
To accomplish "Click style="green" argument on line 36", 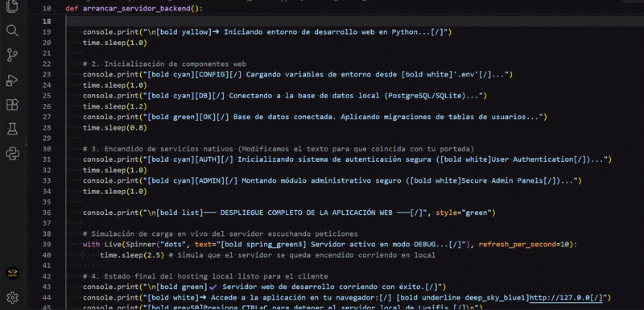I will point(464,213).
